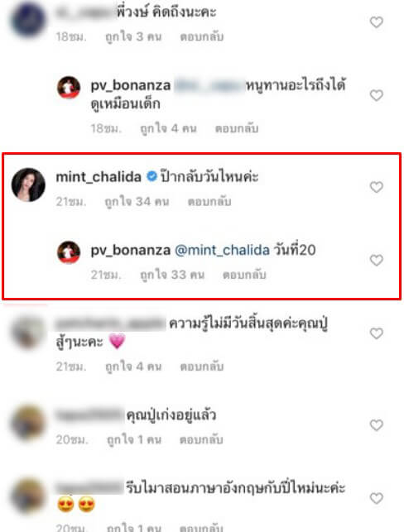Open mint_chalida's profile picture
Screen dimensions: 404x532
click(x=28, y=185)
